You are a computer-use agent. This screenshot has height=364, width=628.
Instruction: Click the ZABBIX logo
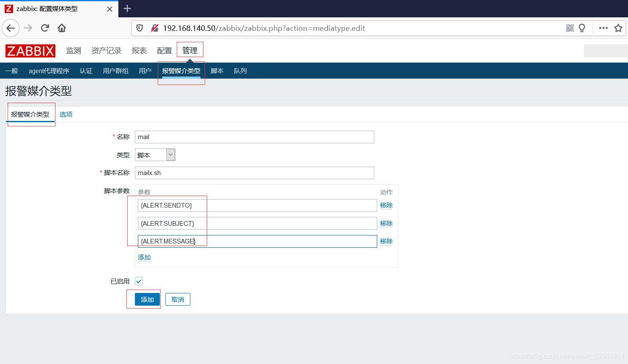coord(30,51)
